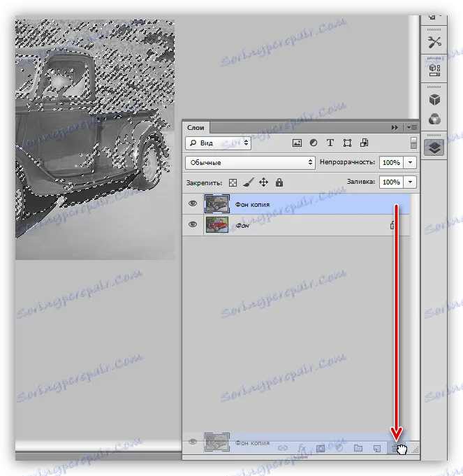Viewport: 463px width, 476px height.
Task: Create a new layer icon
Action: 377,448
